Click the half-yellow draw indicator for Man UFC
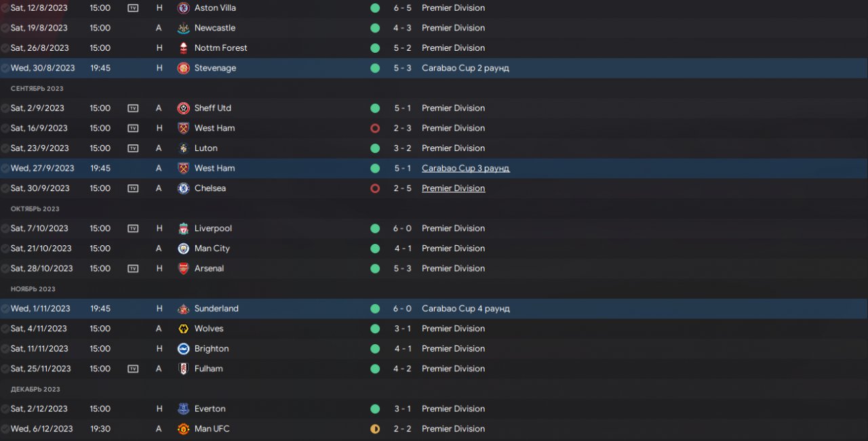This screenshot has width=868, height=441. pyautogui.click(x=375, y=429)
